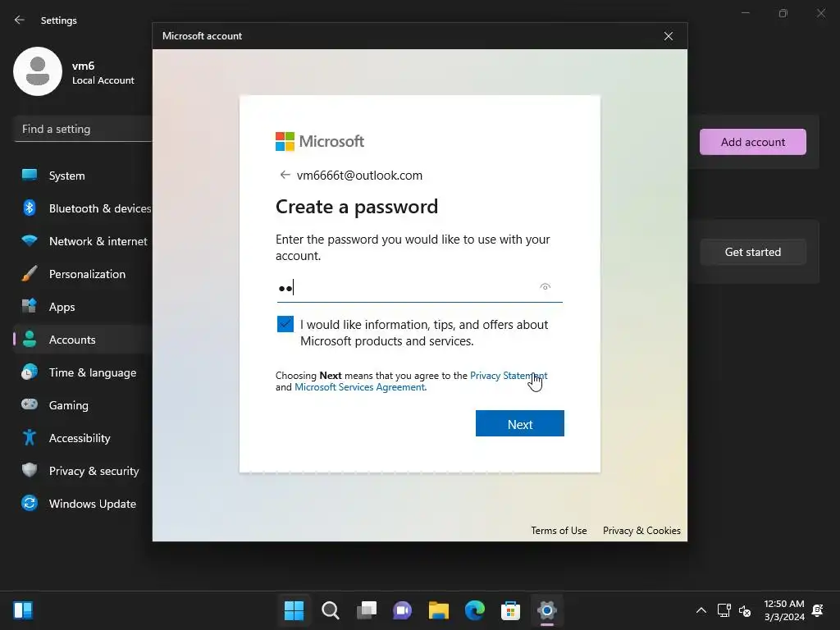
Task: Click the back arrow beside vm6666t@outlook.com
Action: (x=285, y=175)
